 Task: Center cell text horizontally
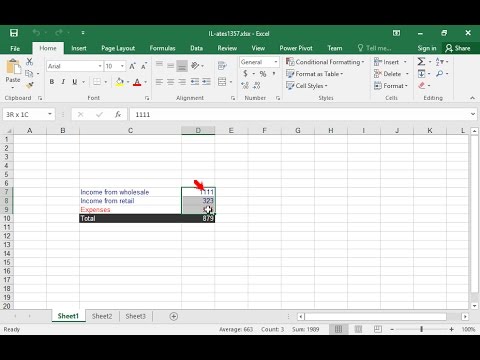tap(171, 82)
